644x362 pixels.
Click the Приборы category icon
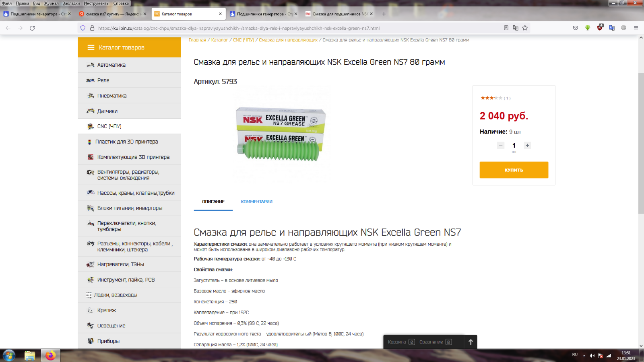pyautogui.click(x=91, y=341)
